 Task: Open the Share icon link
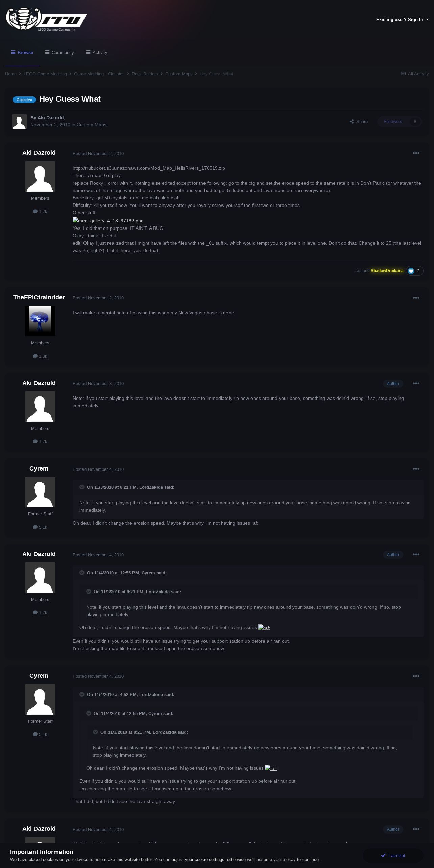pos(359,122)
